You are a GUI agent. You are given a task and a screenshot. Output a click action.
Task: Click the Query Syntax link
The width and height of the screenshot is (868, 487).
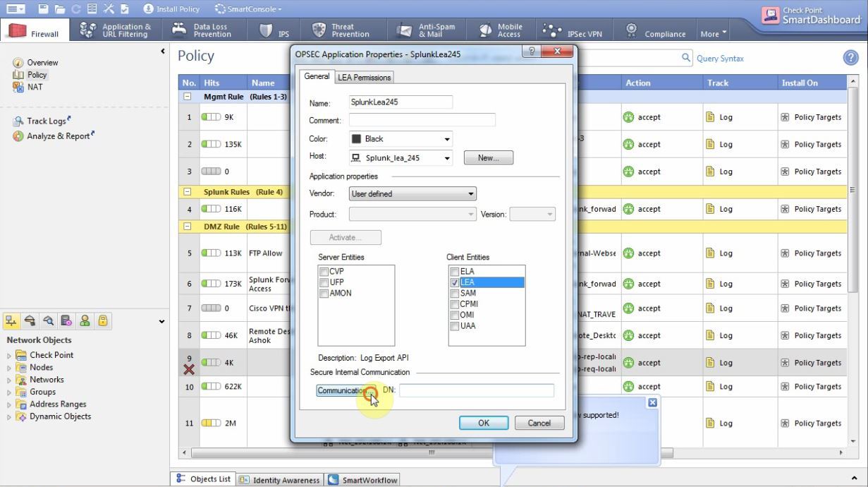(x=720, y=59)
